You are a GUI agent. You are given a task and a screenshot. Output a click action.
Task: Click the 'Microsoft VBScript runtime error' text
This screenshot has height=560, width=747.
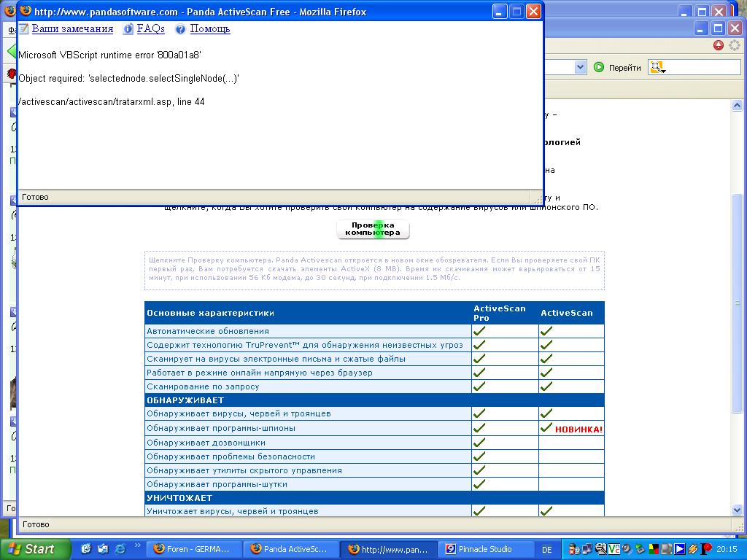(109, 55)
